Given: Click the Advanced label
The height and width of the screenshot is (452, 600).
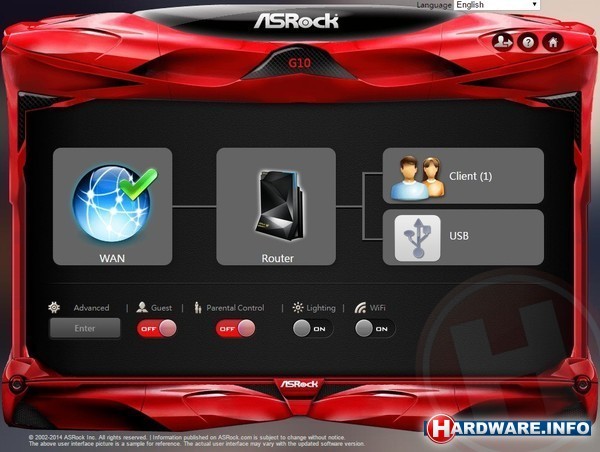Looking at the screenshot, I should click(x=91, y=308).
